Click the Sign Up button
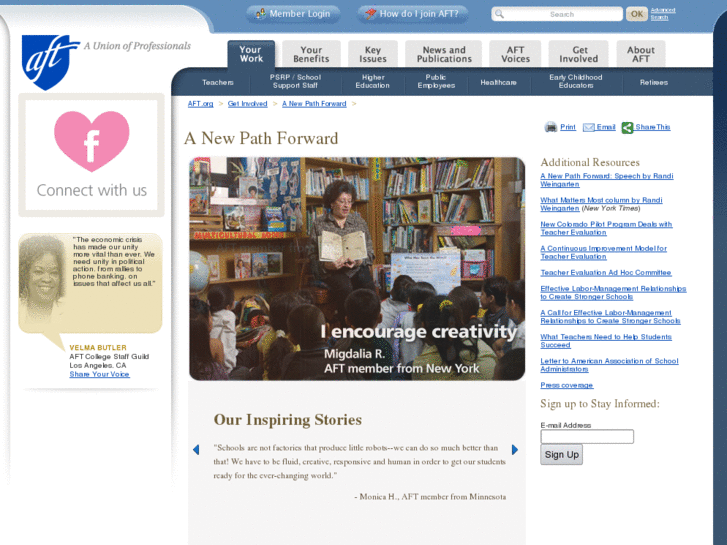 point(561,455)
